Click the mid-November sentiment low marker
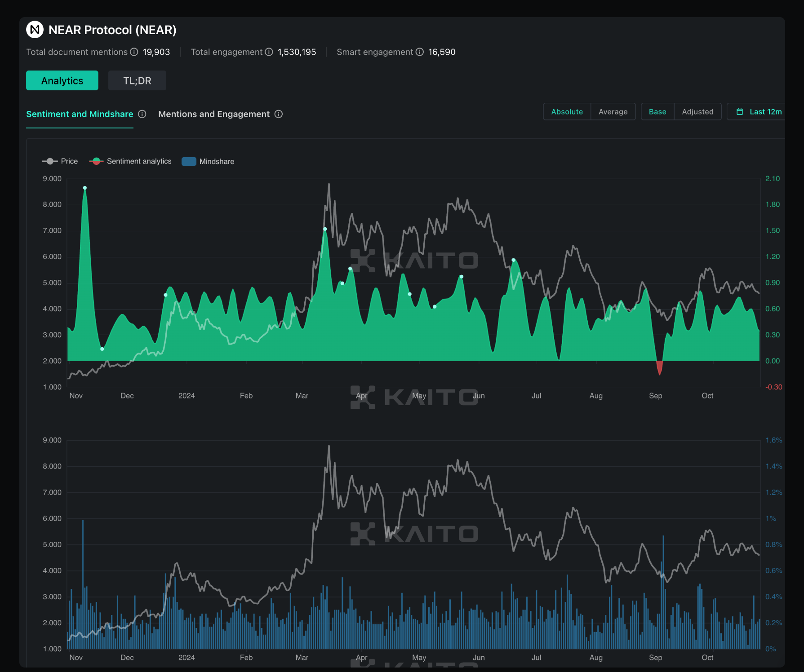 pyautogui.click(x=102, y=349)
